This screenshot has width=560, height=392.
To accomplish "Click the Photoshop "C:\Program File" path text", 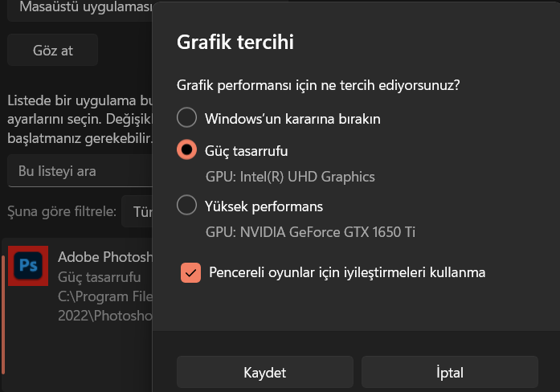I will tap(104, 296).
